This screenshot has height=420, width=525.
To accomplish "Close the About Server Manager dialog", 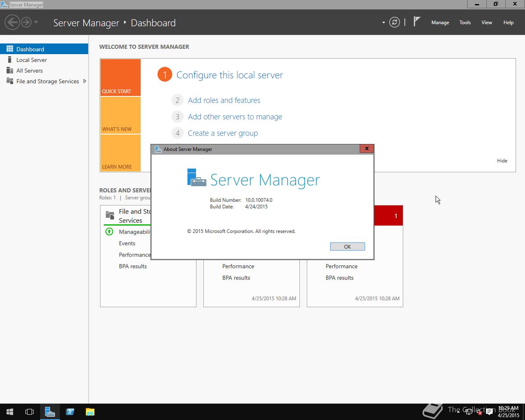I will [x=367, y=148].
